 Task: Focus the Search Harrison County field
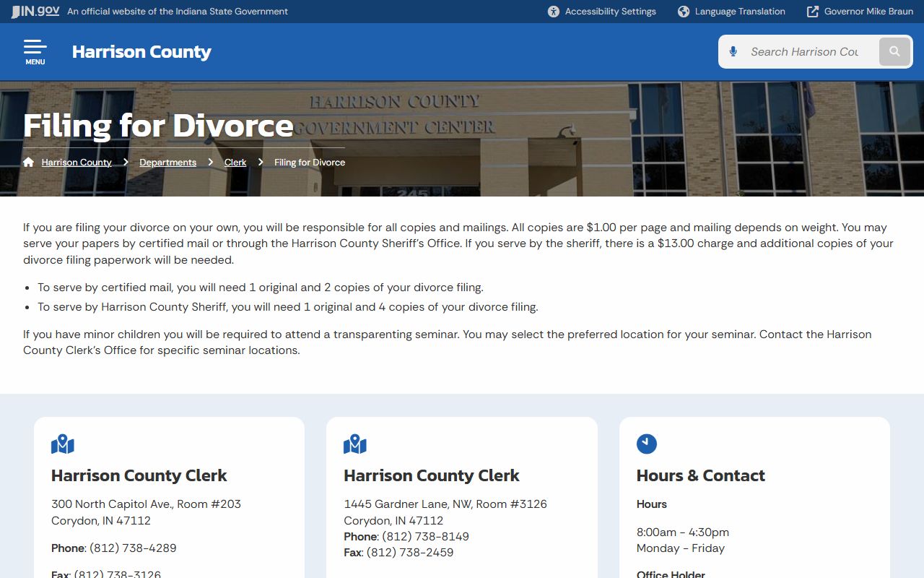(x=805, y=51)
